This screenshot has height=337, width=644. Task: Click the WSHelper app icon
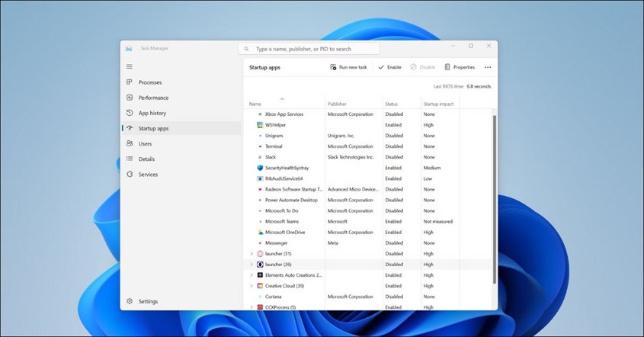point(260,125)
